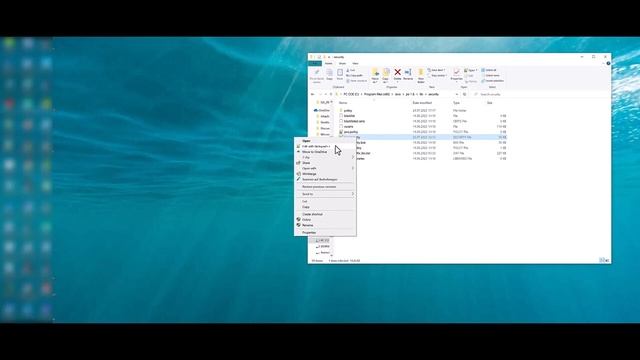640x360 pixels.
Task: Click Select all in the ribbon
Action: click(x=489, y=70)
